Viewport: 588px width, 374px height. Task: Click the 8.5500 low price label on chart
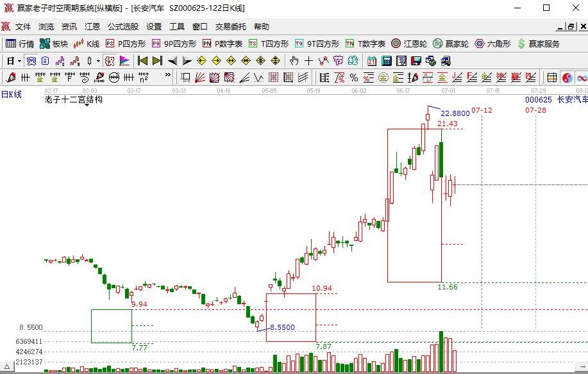282,327
